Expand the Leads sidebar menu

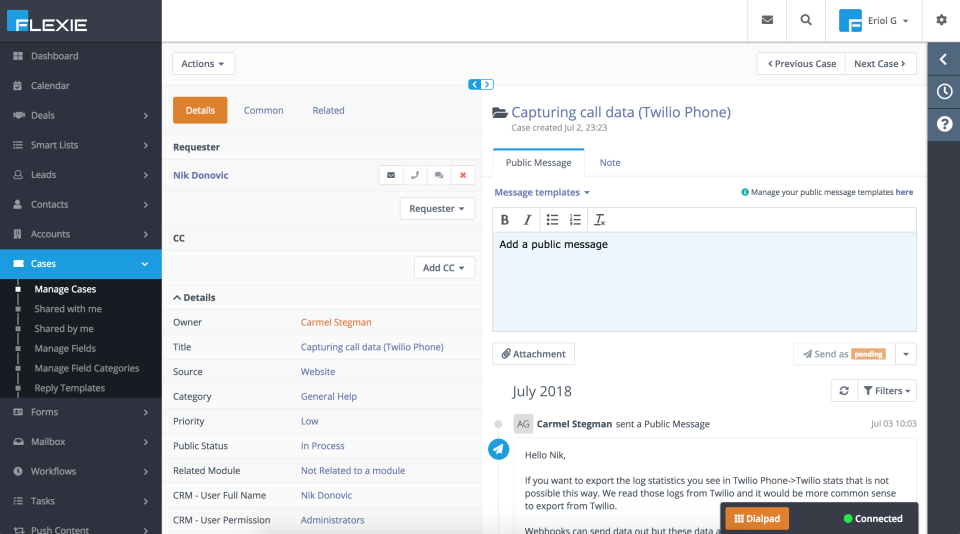click(x=81, y=175)
